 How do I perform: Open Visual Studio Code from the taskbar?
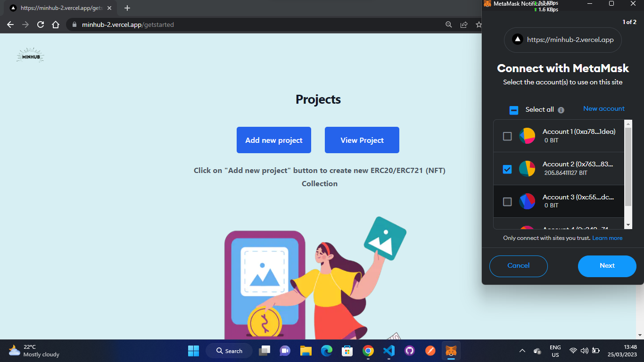(x=388, y=351)
